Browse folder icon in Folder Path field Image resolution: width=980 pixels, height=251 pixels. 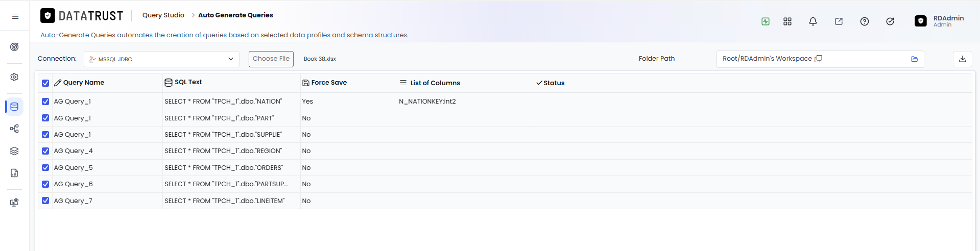(915, 59)
